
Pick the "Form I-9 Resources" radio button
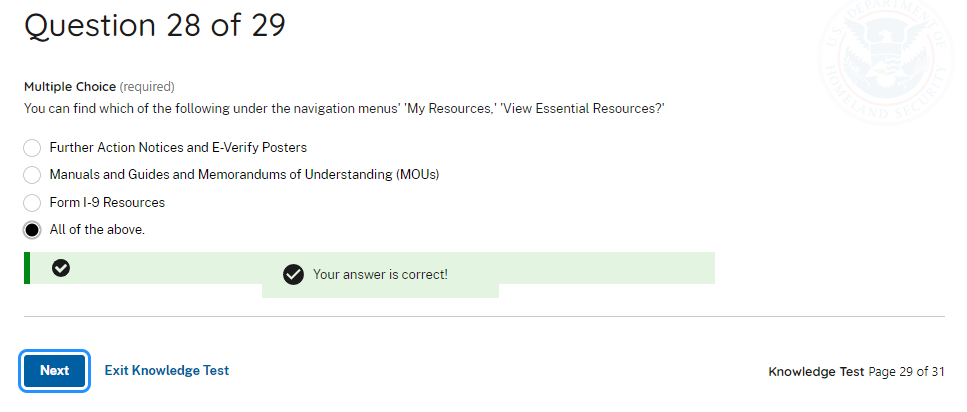(x=32, y=203)
